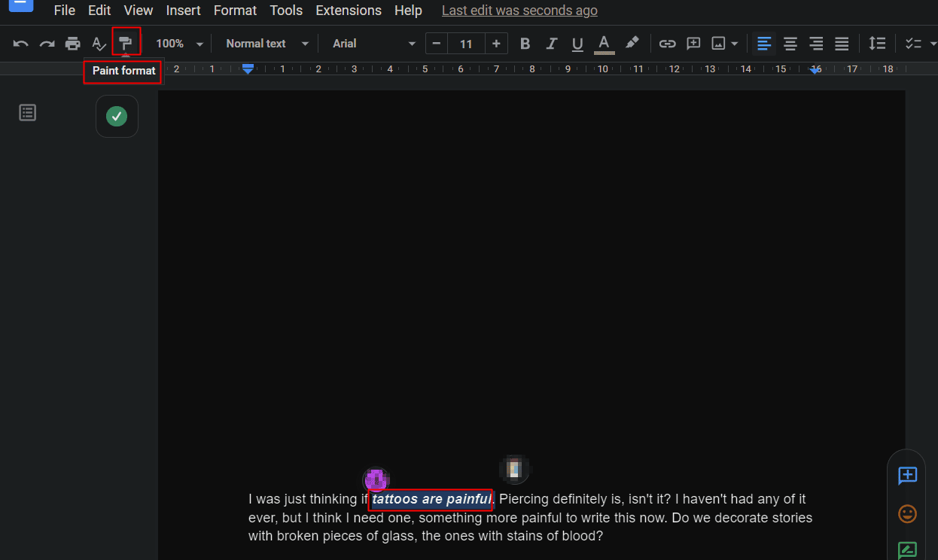Suggest edits from the side panel
Image resolution: width=938 pixels, height=560 pixels.
[x=907, y=550]
